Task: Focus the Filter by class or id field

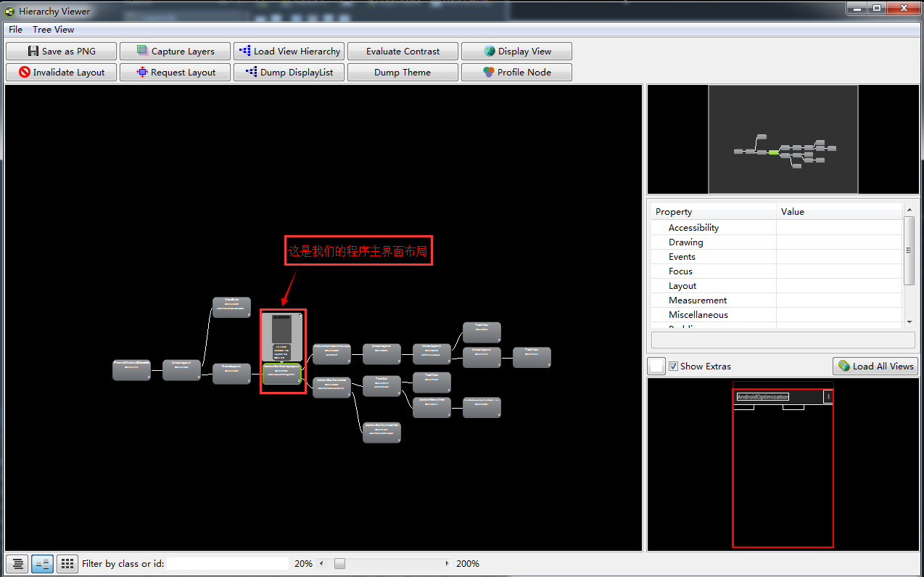Action: click(x=228, y=564)
